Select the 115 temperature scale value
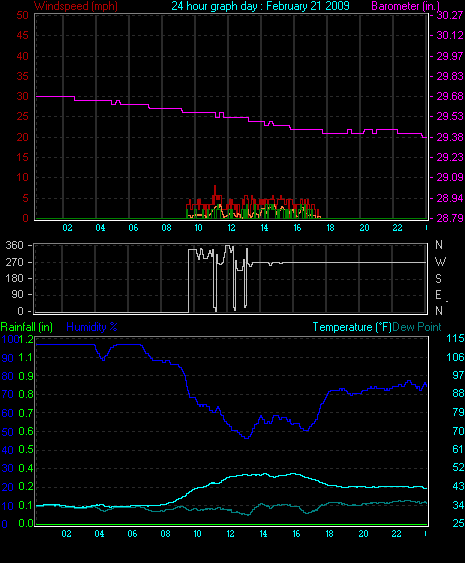Viewport: 465px width, 563px height. click(x=455, y=338)
